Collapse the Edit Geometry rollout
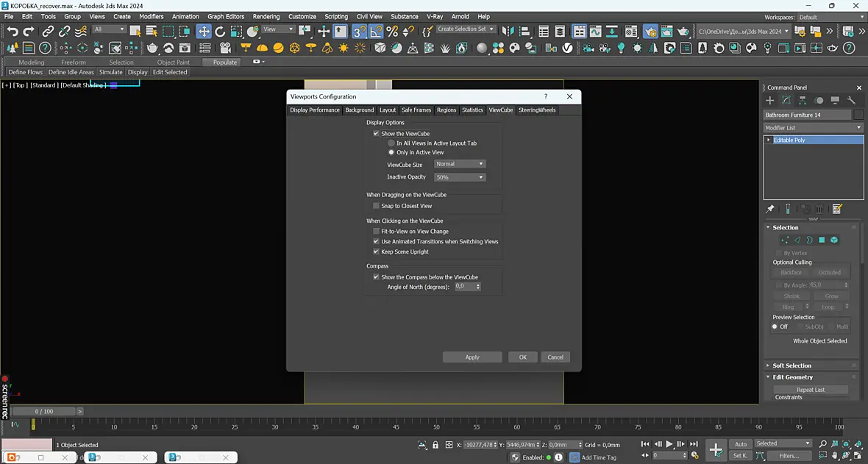Viewport: 868px width, 464px height. pyautogui.click(x=793, y=377)
